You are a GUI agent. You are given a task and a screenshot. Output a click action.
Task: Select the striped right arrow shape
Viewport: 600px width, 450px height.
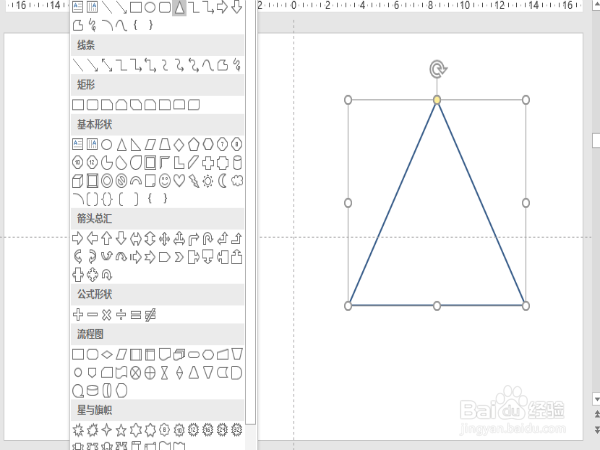(136, 257)
